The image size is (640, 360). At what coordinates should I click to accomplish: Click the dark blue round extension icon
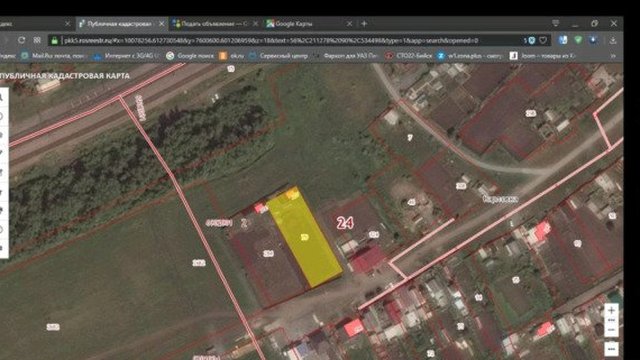(x=593, y=40)
